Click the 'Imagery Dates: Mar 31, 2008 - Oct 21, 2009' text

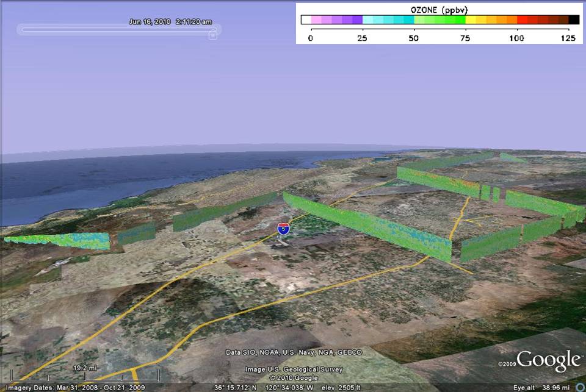(75, 388)
